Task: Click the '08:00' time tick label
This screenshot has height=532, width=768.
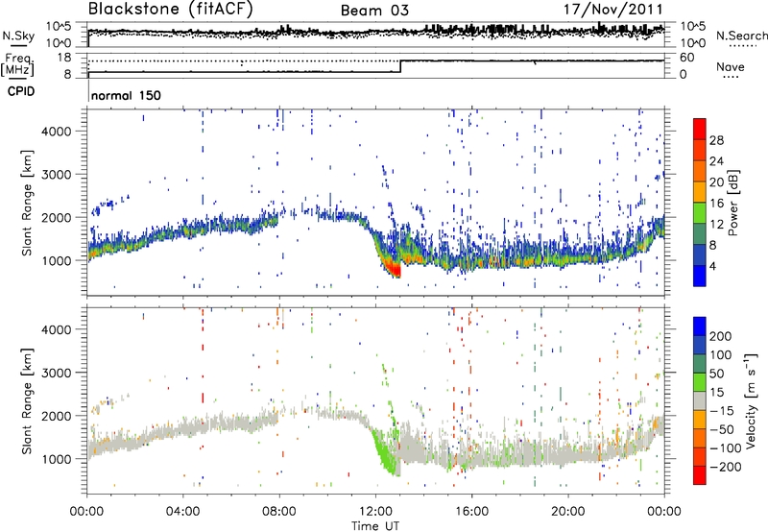Action: point(279,512)
